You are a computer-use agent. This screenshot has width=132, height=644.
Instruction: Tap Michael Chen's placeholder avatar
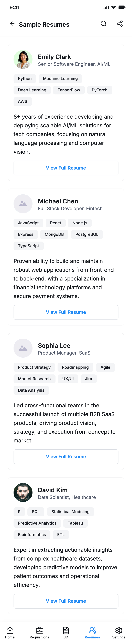(x=23, y=204)
